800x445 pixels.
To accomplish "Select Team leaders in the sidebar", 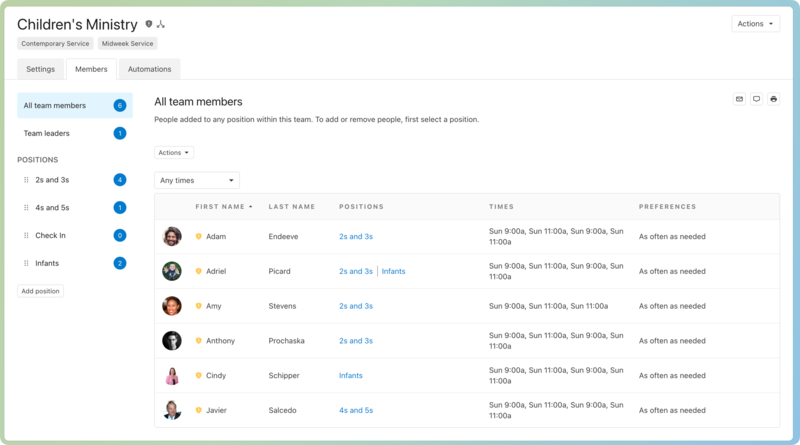I will click(47, 133).
